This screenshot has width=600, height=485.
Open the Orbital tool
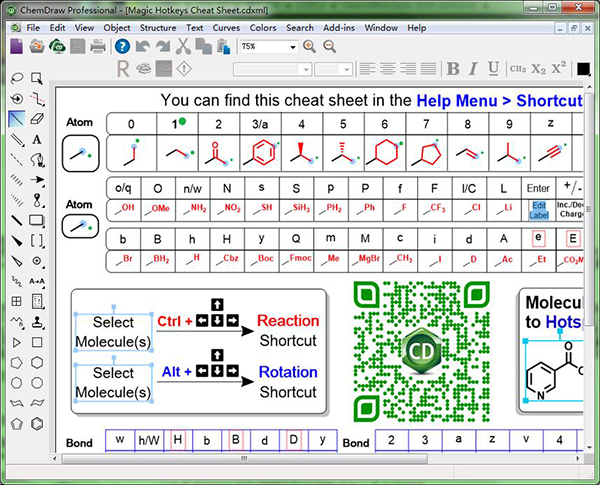[37, 200]
